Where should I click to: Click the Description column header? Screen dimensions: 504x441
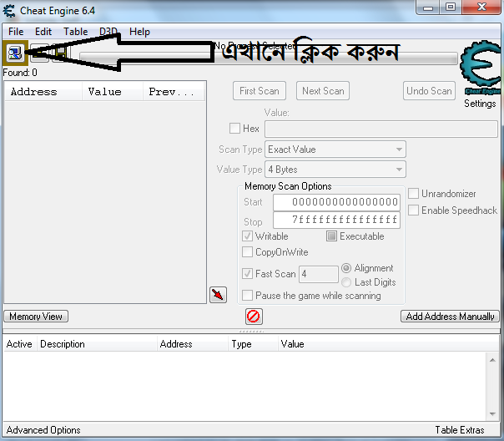point(97,344)
